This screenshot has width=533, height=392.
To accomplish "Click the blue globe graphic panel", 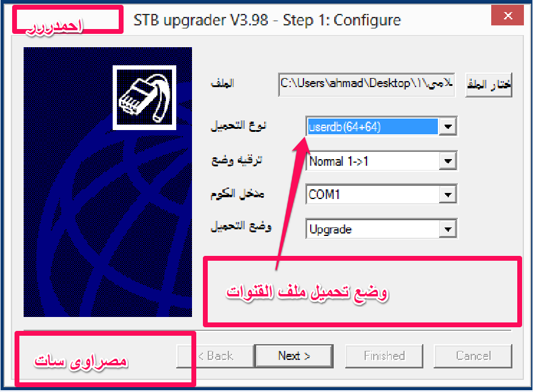I will (108, 182).
